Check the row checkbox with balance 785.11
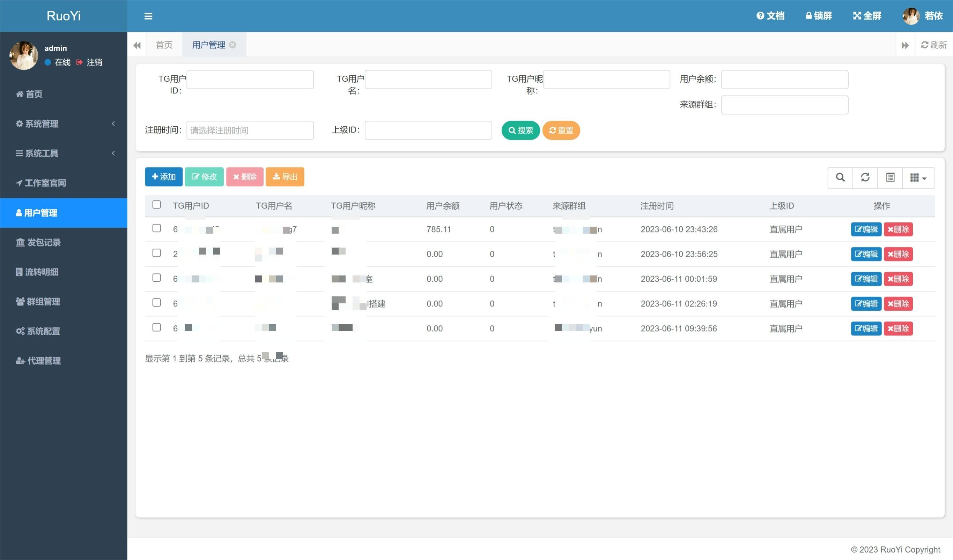This screenshot has height=560, width=953. pyautogui.click(x=156, y=228)
